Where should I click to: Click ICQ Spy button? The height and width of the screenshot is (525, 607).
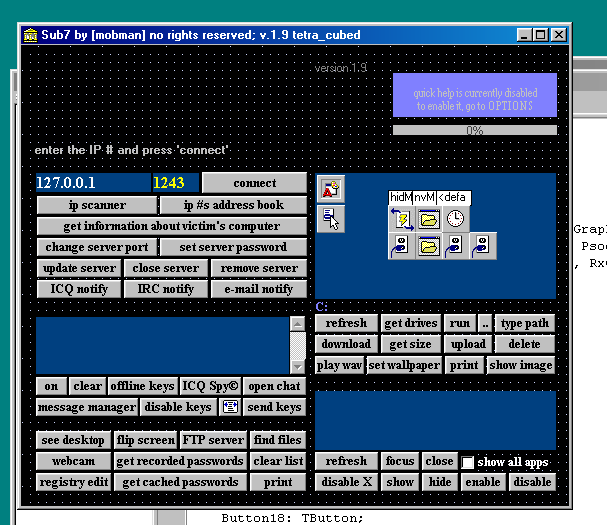coord(210,386)
